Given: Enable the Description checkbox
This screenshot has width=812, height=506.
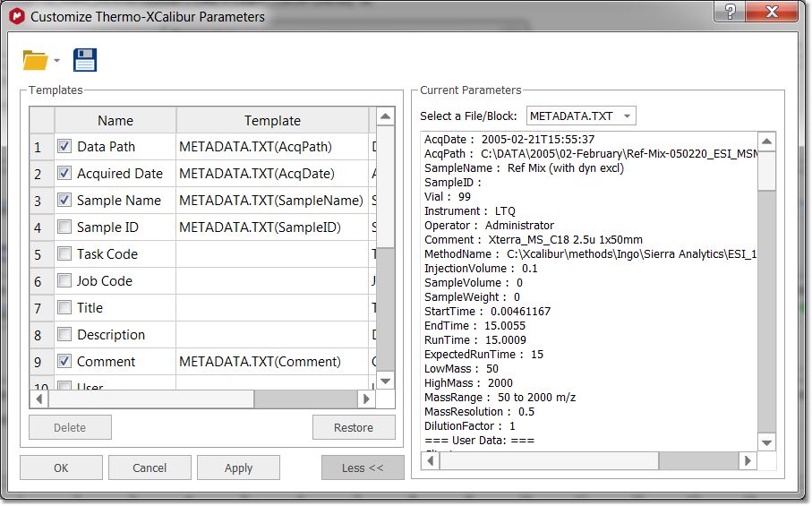Looking at the screenshot, I should point(64,335).
